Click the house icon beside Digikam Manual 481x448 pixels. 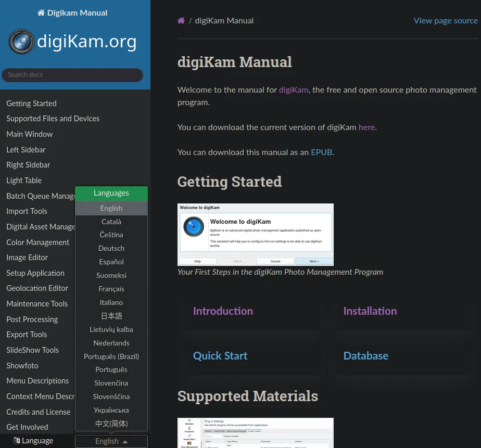click(41, 12)
